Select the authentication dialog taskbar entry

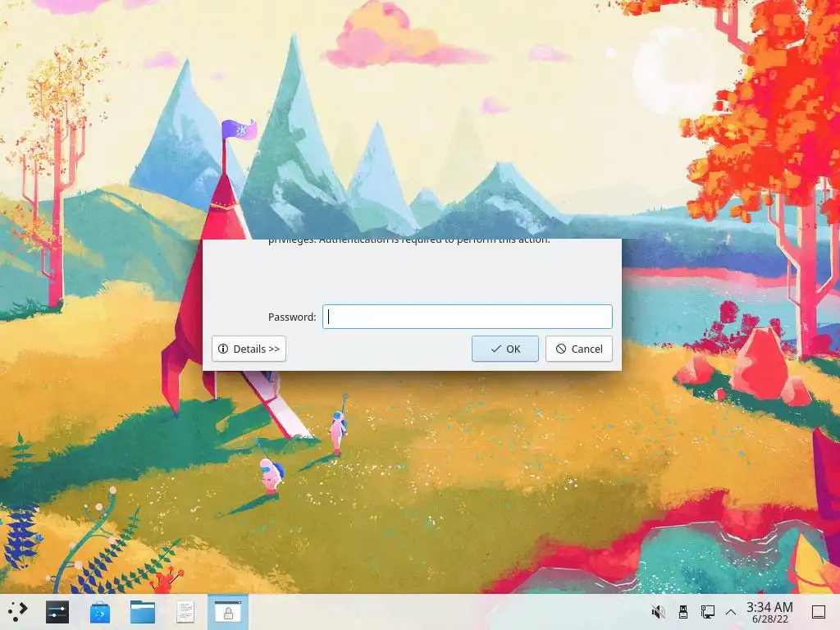[x=228, y=612]
